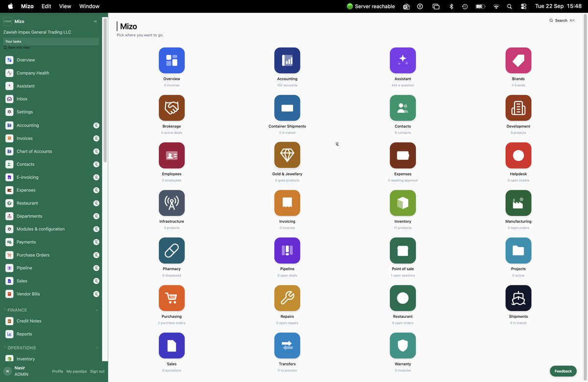Unpin Modules & configuration in sidebar
The width and height of the screenshot is (588, 382).
click(x=97, y=229)
